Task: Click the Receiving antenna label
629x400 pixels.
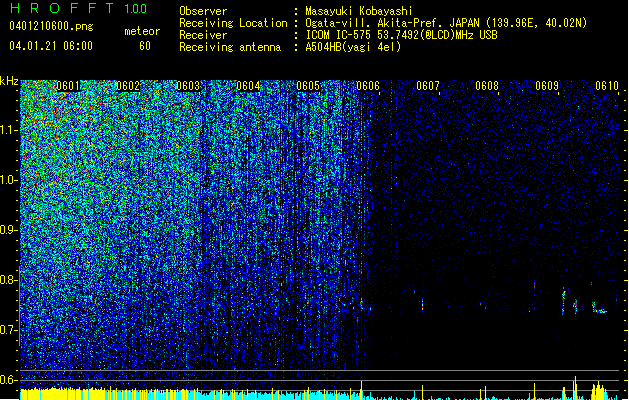Action: tap(230, 47)
